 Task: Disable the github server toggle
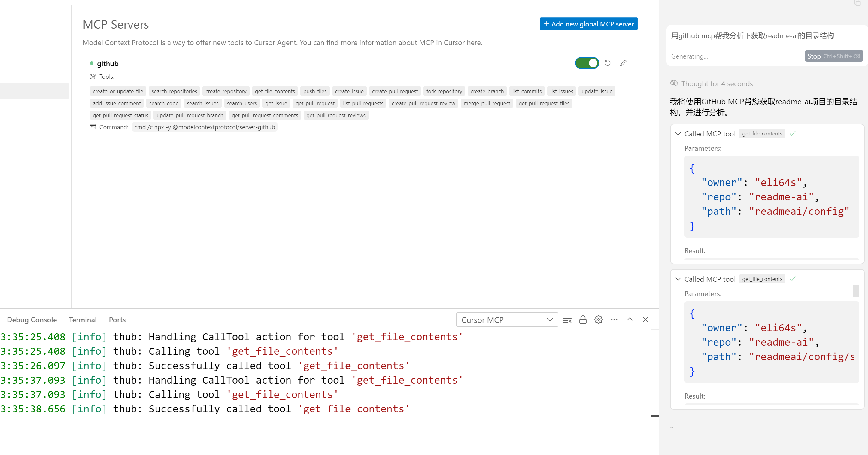(x=587, y=63)
